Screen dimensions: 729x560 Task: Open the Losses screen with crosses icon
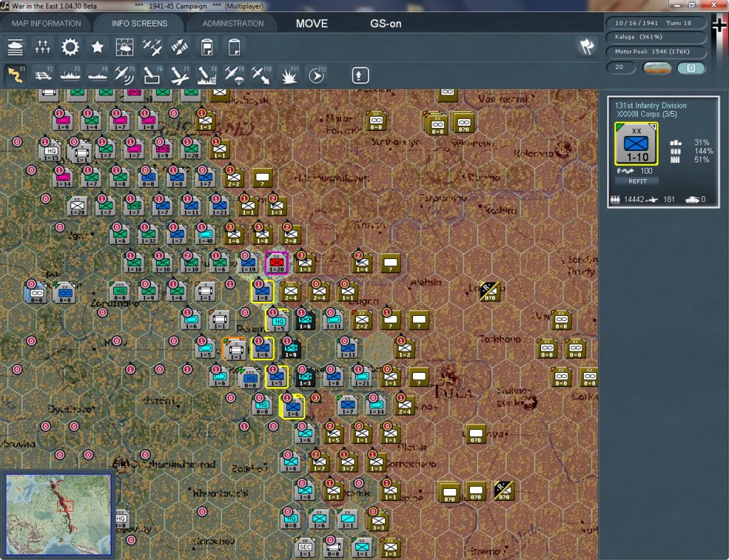click(x=42, y=47)
